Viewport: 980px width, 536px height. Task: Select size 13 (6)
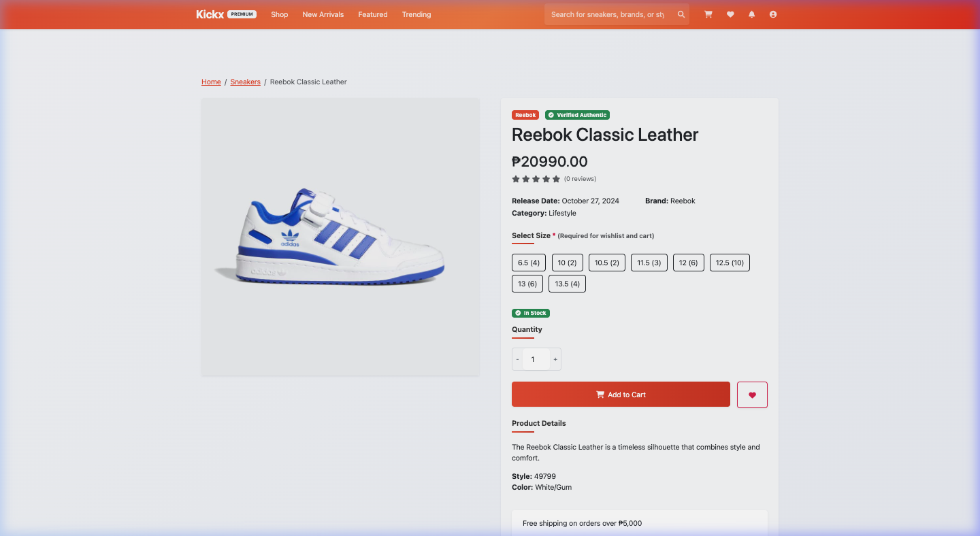(527, 284)
